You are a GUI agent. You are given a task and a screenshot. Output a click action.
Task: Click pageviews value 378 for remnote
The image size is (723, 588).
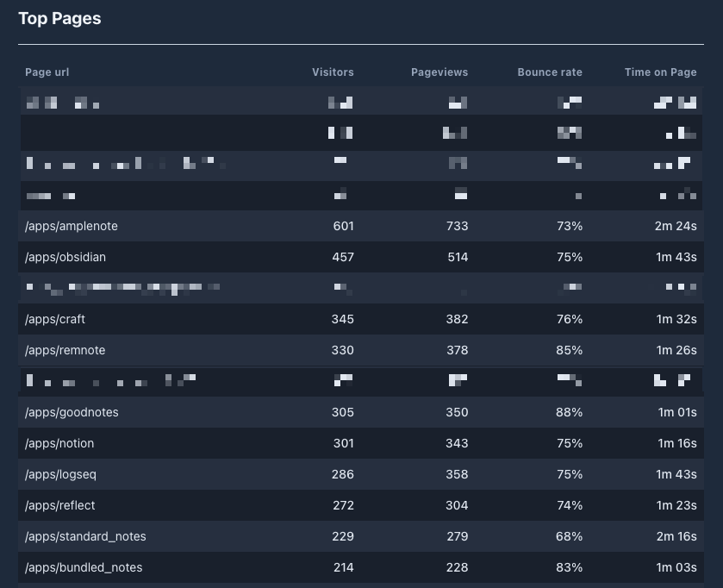pyautogui.click(x=458, y=350)
